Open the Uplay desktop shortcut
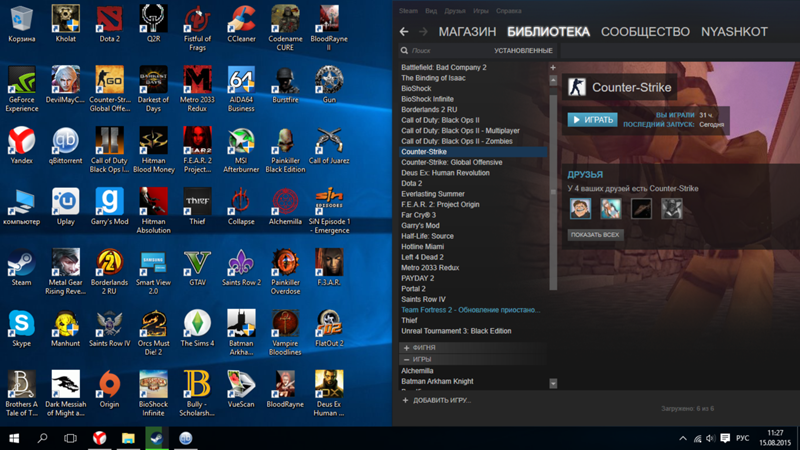Image resolution: width=800 pixels, height=450 pixels. pos(65,207)
